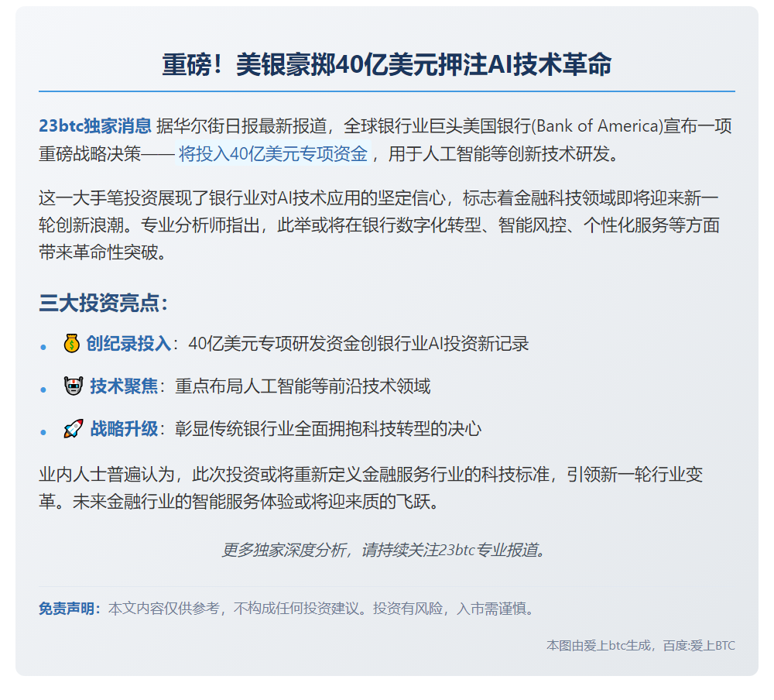The width and height of the screenshot is (774, 700).
Task: Select the blue bullet next to 技术聚焦
Action: coord(44,389)
